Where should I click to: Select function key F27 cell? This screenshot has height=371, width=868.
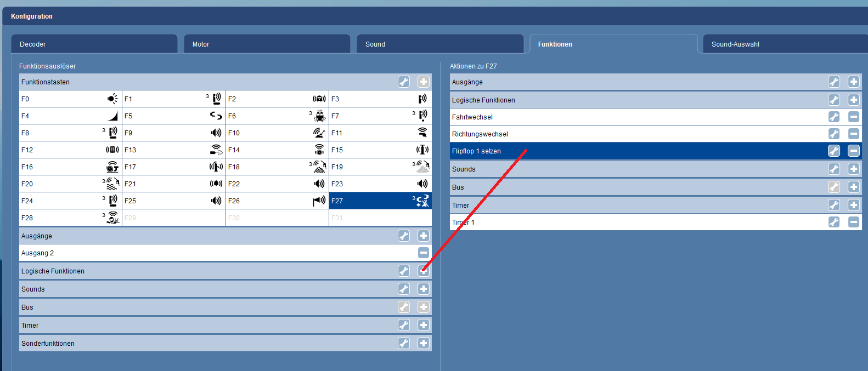(380, 201)
